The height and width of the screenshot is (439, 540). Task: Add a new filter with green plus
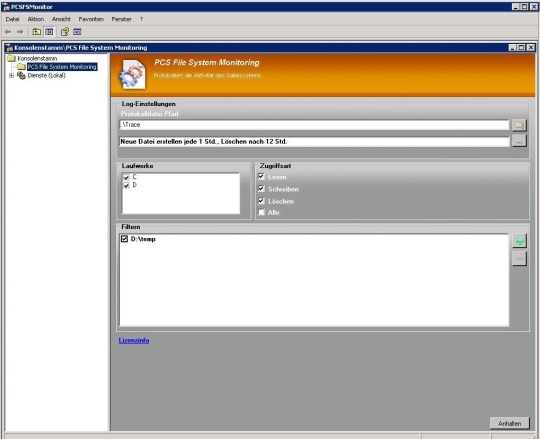tap(519, 241)
